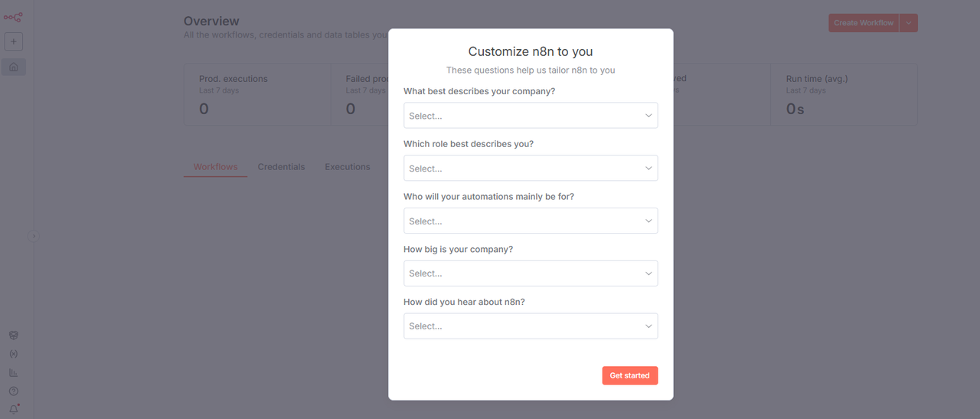Screen dimensions: 980x419
Task: Click the Prod. executions stat card
Action: (x=257, y=94)
